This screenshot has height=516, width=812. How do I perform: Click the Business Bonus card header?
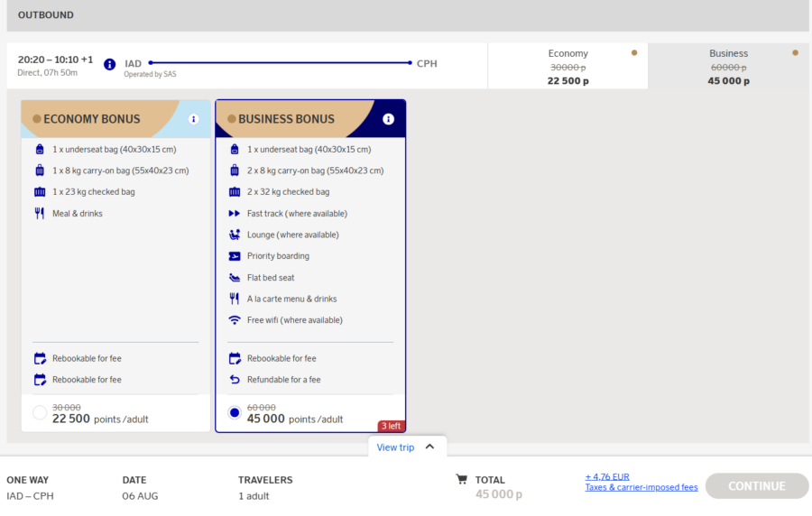(310, 119)
